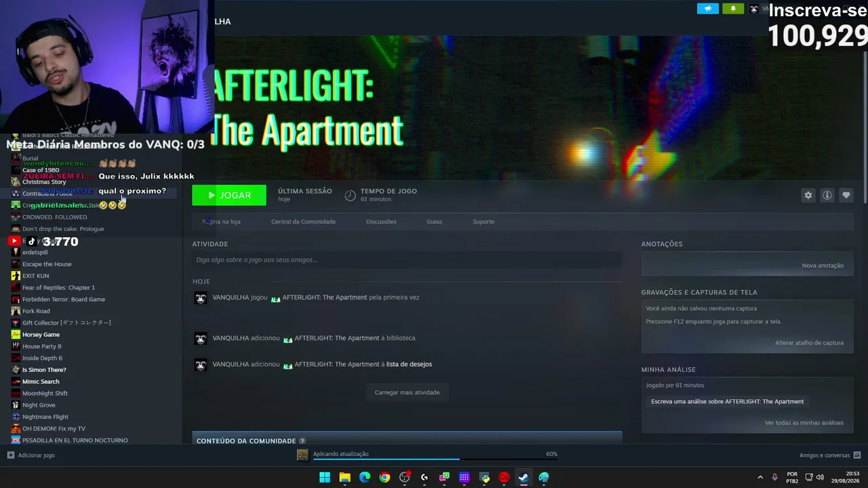Click Carregar mais atividade button

pyautogui.click(x=407, y=392)
